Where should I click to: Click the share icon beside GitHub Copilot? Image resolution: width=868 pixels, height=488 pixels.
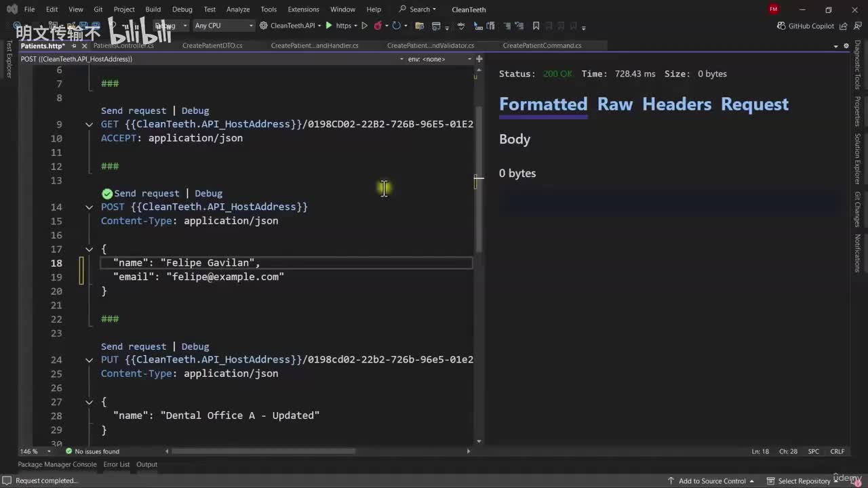[844, 26]
